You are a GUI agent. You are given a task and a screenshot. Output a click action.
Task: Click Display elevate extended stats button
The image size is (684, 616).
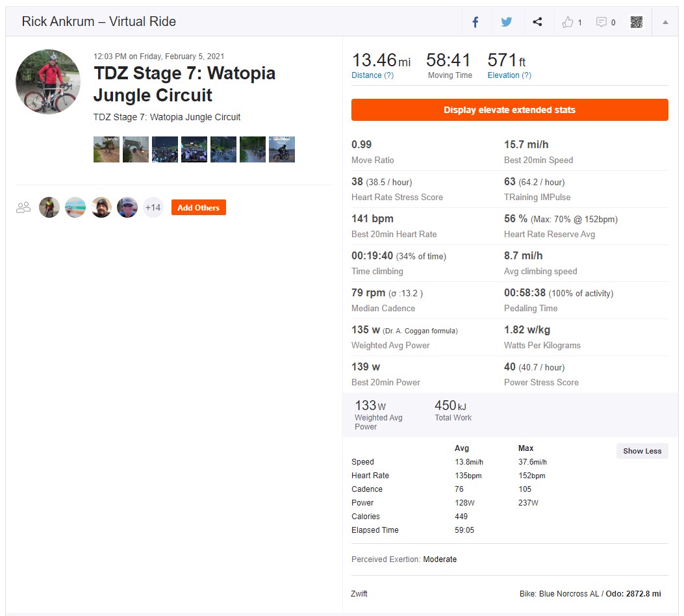coord(509,110)
